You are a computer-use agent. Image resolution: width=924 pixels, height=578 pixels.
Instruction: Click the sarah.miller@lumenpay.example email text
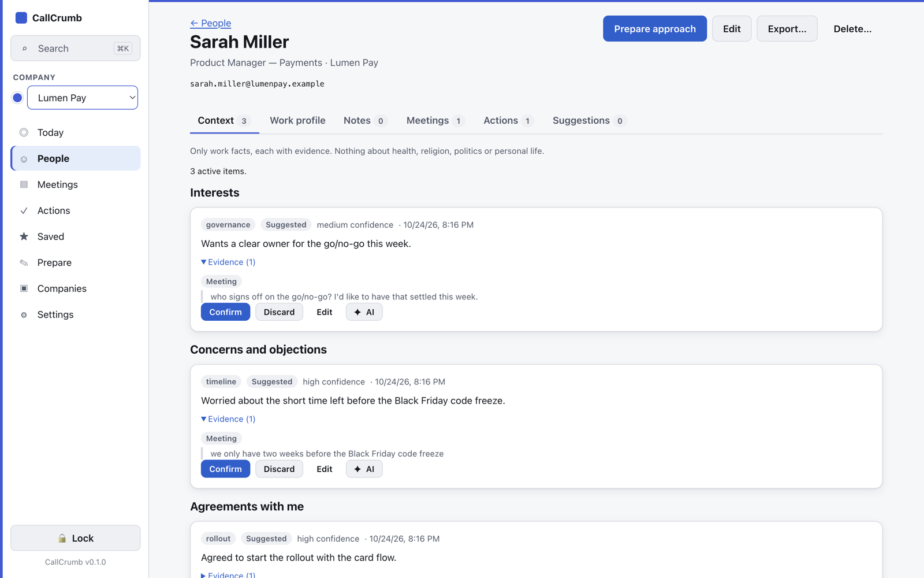coord(257,84)
